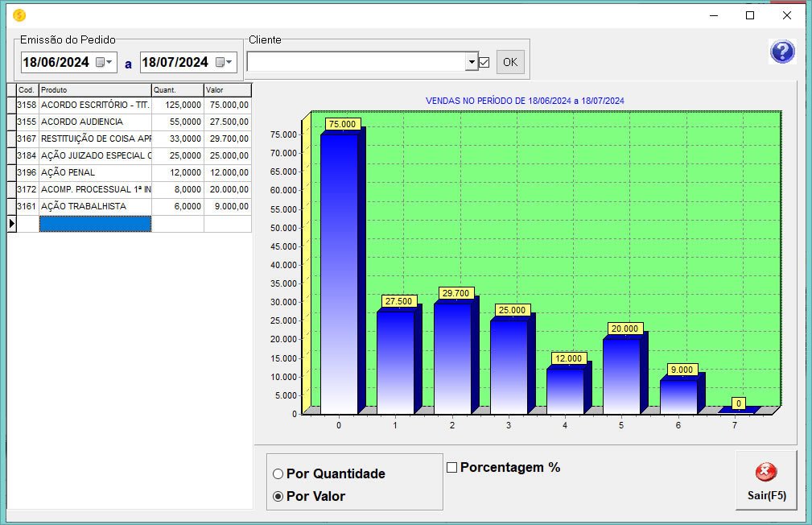Click code cell 3167
The image size is (812, 525).
[x=27, y=138]
